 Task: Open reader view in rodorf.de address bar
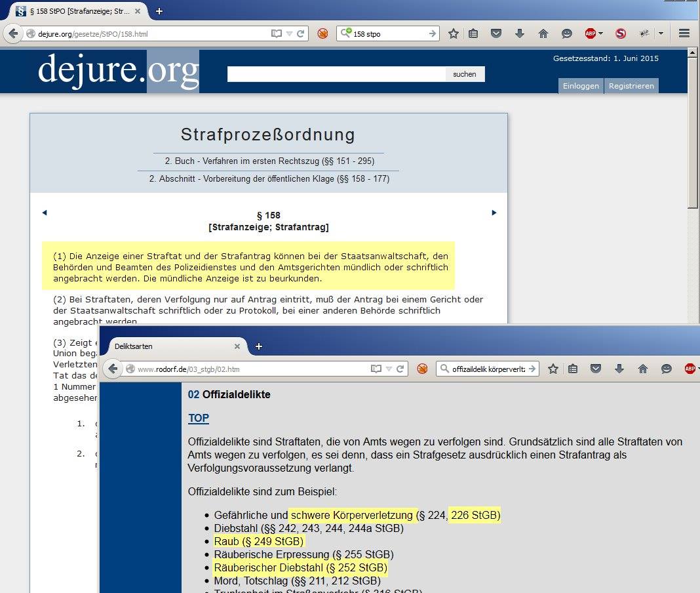pos(376,369)
